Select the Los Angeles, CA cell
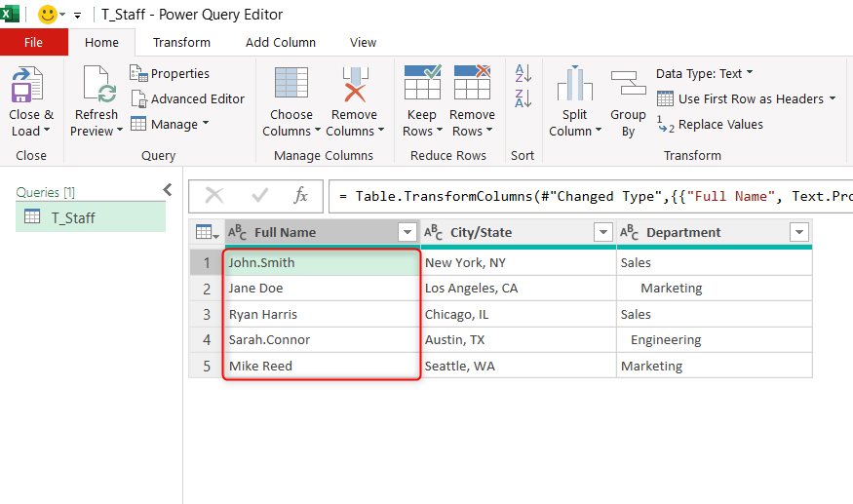853x504 pixels. pyautogui.click(x=519, y=289)
